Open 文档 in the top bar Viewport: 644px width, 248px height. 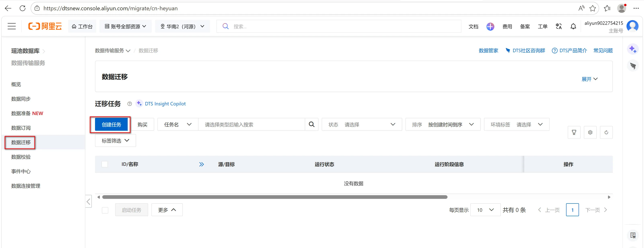[473, 26]
